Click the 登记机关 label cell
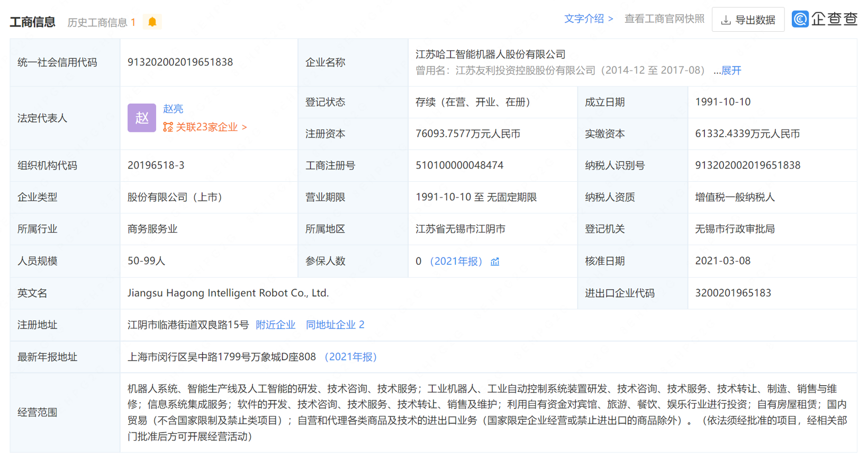Image resolution: width=868 pixels, height=454 pixels. tap(632, 229)
